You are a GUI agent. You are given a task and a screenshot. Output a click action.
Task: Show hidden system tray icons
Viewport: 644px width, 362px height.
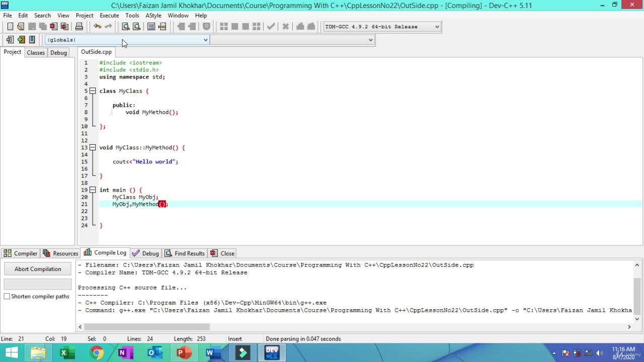tap(554, 353)
